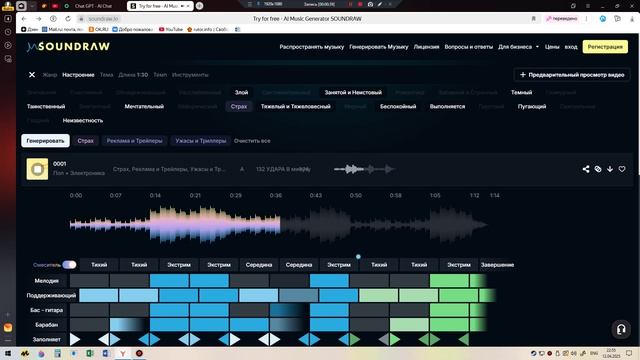Open the headphones support chat icon
Screen dimensions: 640x360
coord(621,329)
